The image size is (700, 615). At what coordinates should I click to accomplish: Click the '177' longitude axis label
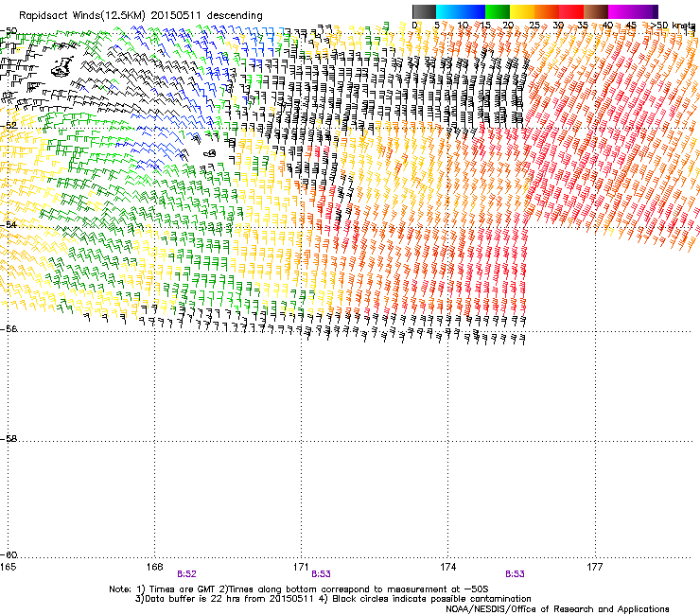coord(594,567)
